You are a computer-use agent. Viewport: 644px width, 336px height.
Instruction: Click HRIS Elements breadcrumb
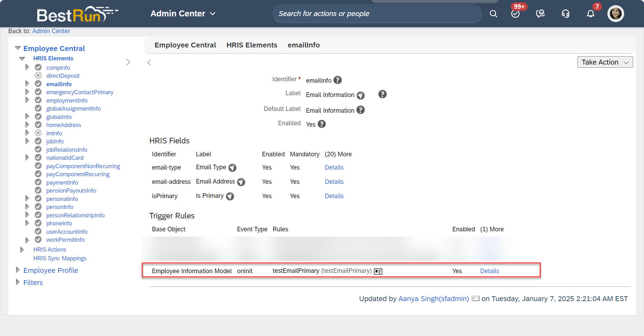[x=252, y=45]
